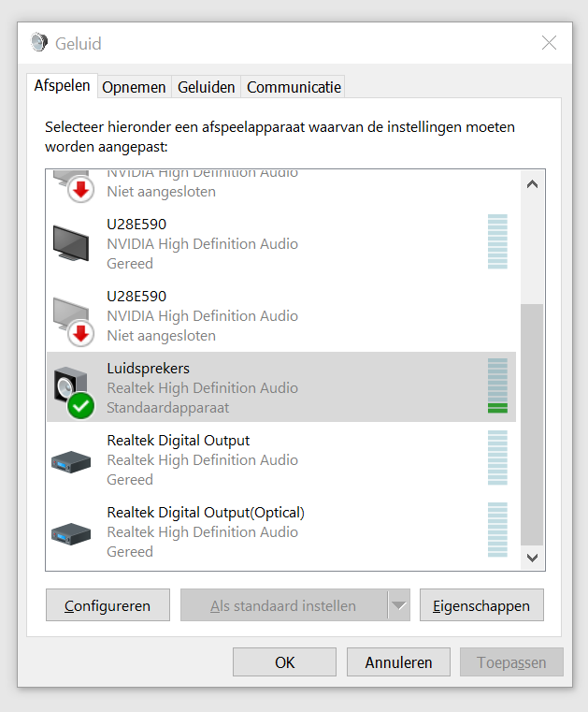The width and height of the screenshot is (588, 712).
Task: Click the scroll up arrow of device list
Action: [532, 184]
